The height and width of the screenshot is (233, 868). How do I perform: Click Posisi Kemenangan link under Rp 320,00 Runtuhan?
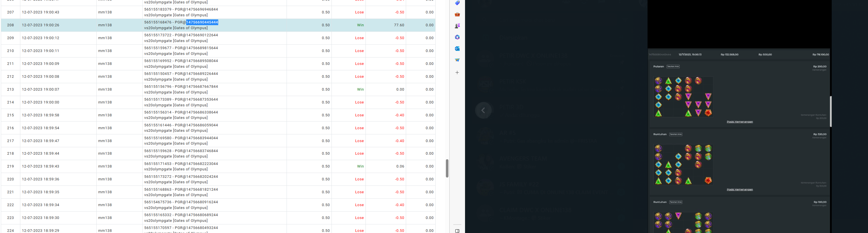coord(740,190)
